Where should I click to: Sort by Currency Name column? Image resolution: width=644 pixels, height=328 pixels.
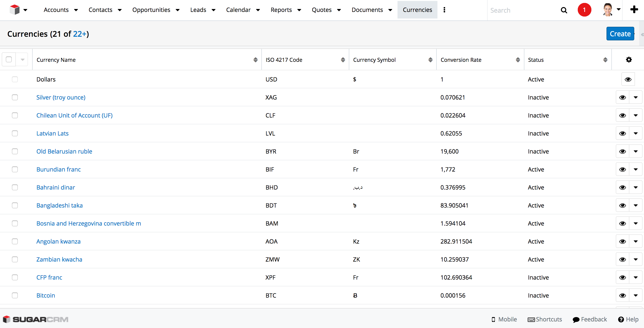pos(255,60)
